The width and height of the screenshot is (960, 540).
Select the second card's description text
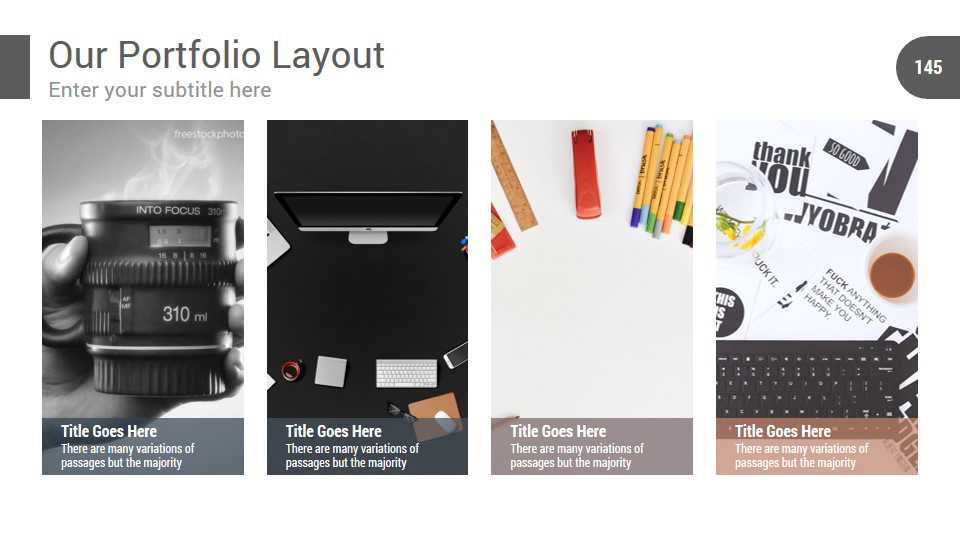click(352, 456)
